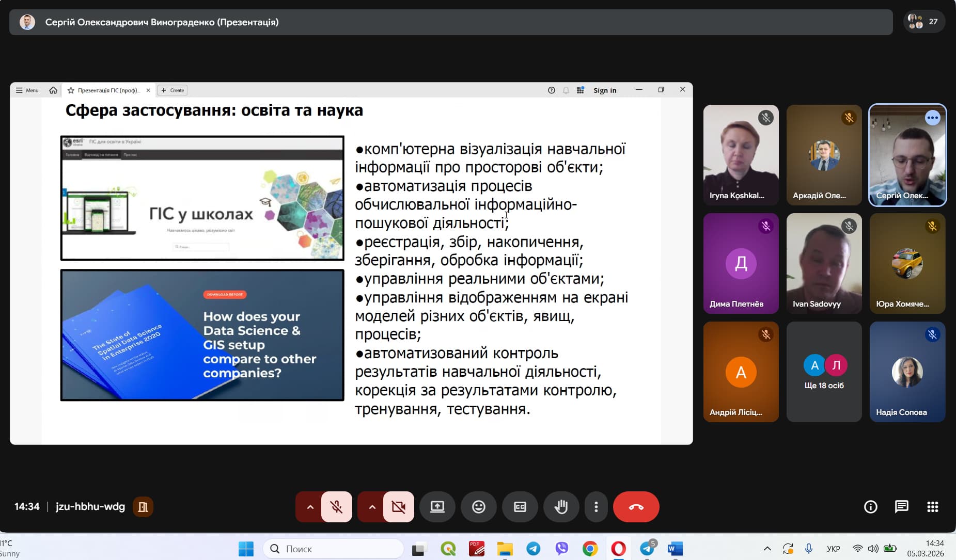The height and width of the screenshot is (560, 956).
Task: Show meeting details info
Action: coord(871,507)
